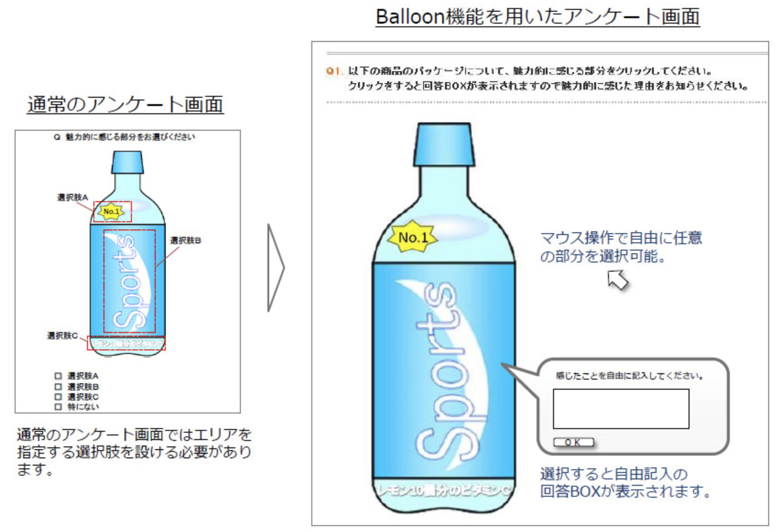The height and width of the screenshot is (532, 776).
Task: Click the No.1 star badge on large bottle
Action: click(x=413, y=237)
